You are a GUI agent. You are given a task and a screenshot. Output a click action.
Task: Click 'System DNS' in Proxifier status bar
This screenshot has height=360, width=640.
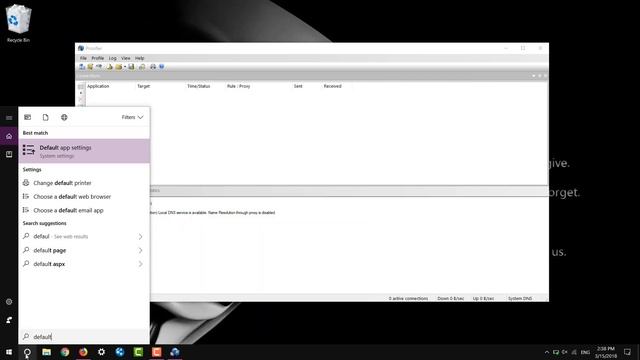[520, 298]
